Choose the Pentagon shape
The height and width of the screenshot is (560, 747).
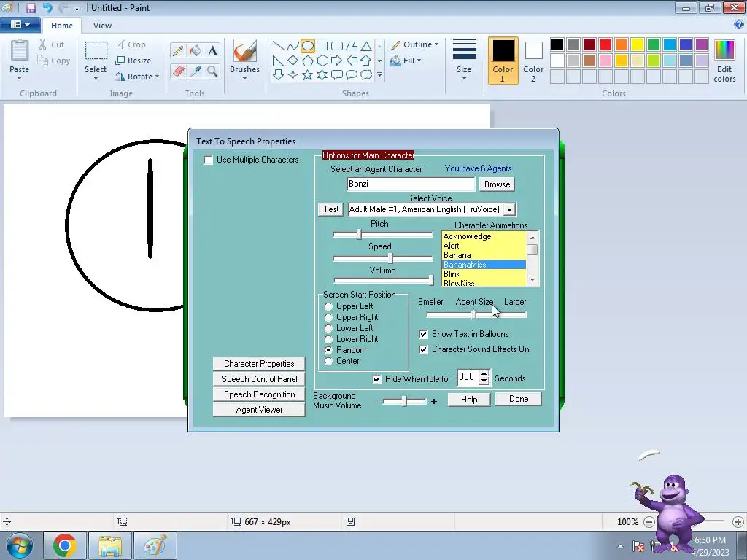[x=308, y=61]
